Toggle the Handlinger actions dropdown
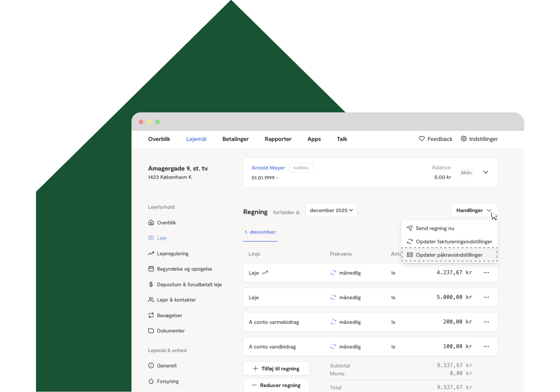This screenshot has width=560, height=392. coord(474,210)
